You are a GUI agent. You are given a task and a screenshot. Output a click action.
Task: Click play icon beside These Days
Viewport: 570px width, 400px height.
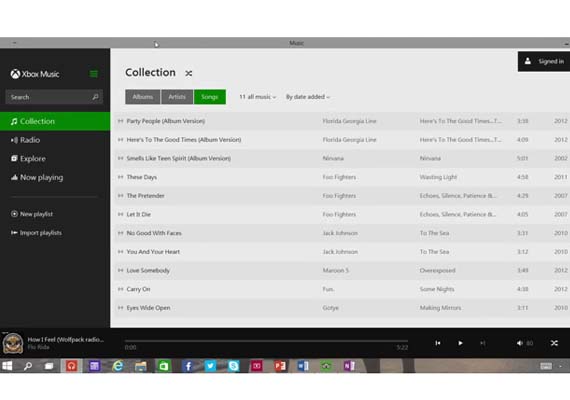pyautogui.click(x=121, y=177)
